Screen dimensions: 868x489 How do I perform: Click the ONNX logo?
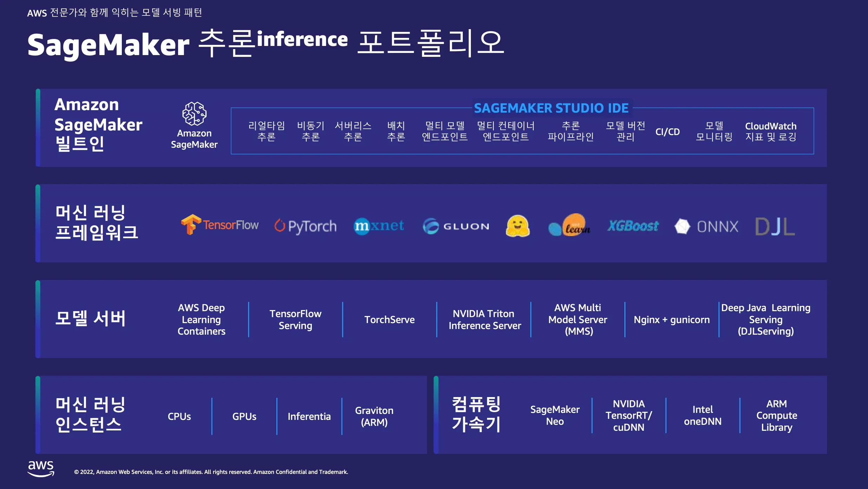tap(706, 226)
